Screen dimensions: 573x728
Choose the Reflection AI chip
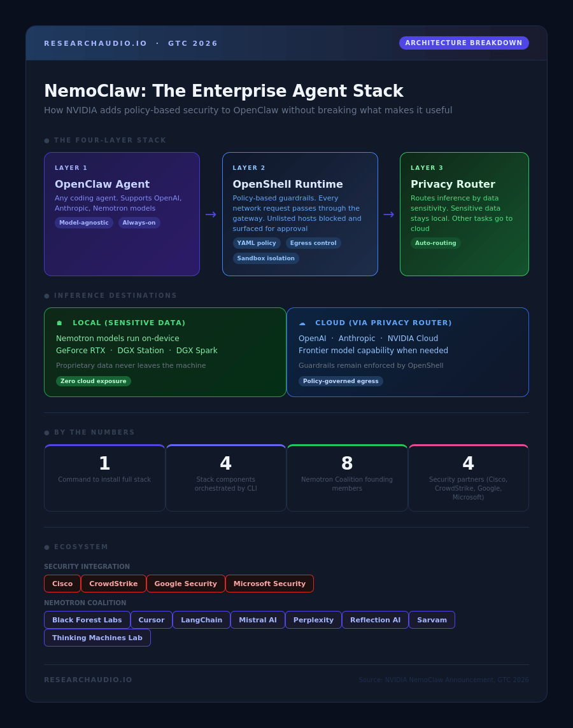(375, 620)
